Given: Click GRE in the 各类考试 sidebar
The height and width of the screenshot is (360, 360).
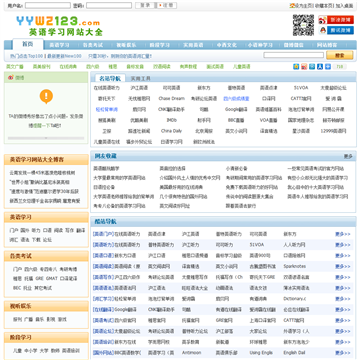Looking at the screenshot, I should coord(39,278).
